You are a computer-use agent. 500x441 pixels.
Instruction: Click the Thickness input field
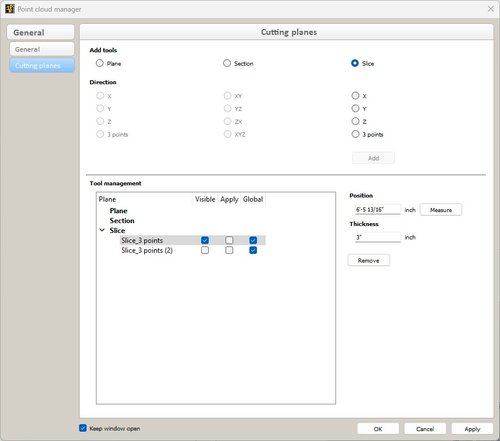point(377,237)
